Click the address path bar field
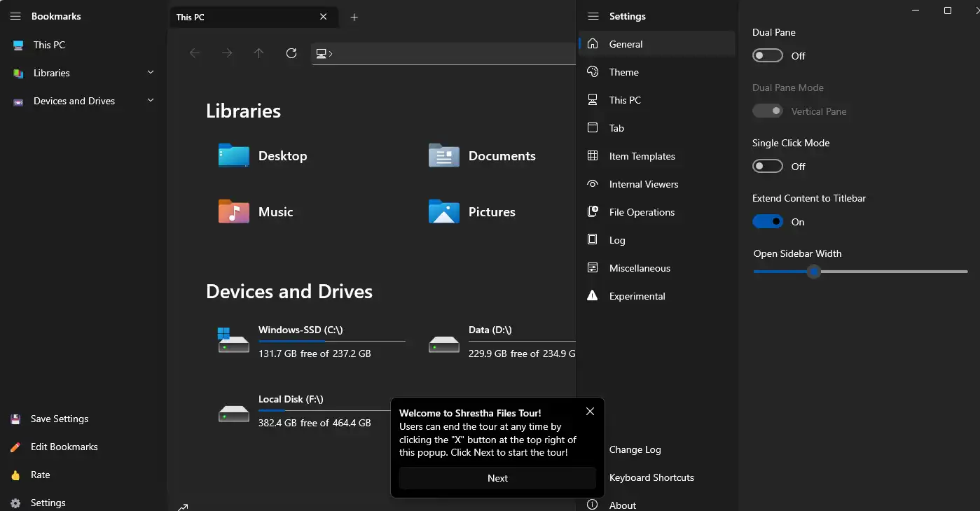 coord(448,53)
